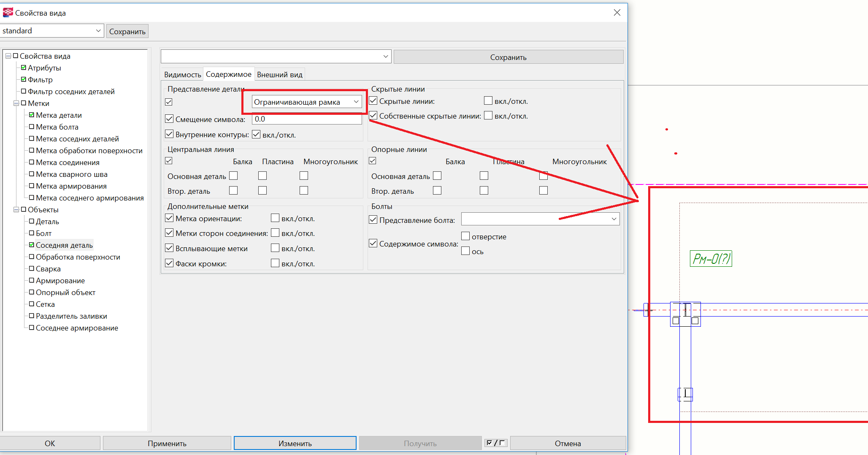The height and width of the screenshot is (455, 868).
Task: Close the Свойства вида dialog
Action: pos(617,13)
